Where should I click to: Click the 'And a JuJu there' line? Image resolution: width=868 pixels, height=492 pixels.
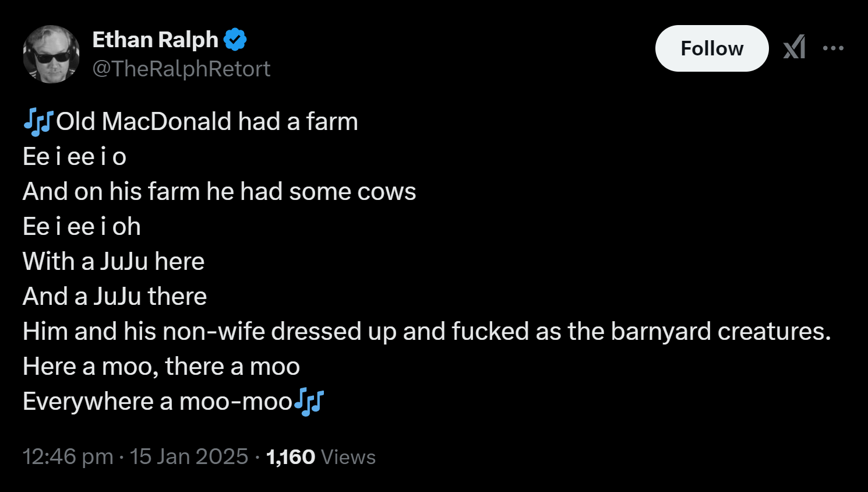[115, 297]
